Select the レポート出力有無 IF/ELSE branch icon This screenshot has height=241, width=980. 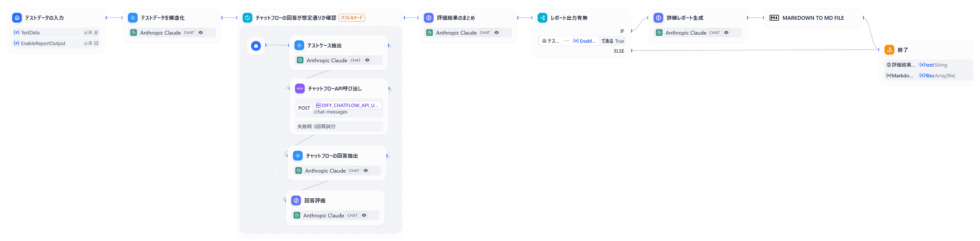(x=542, y=17)
